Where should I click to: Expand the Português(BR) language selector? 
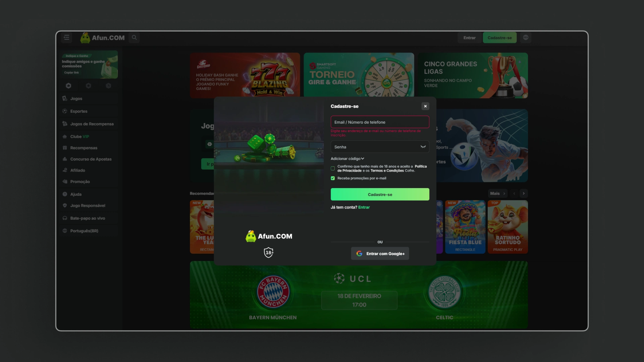pos(84,231)
